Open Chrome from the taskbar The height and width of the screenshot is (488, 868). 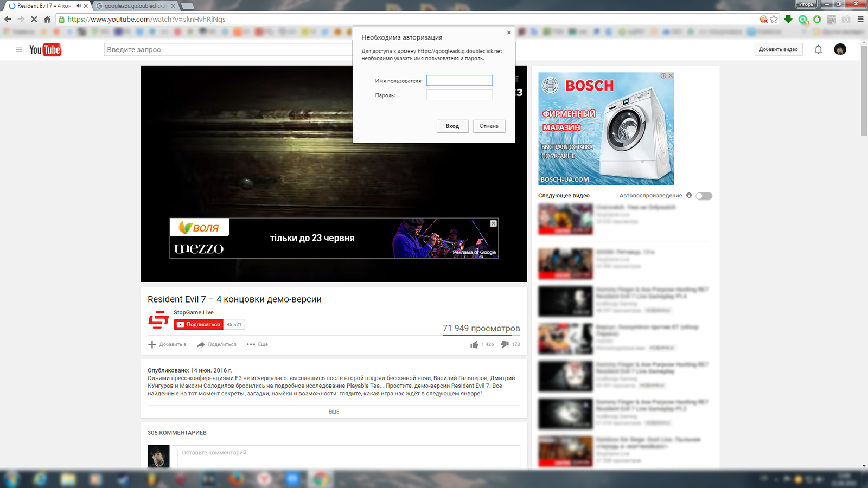pos(320,479)
